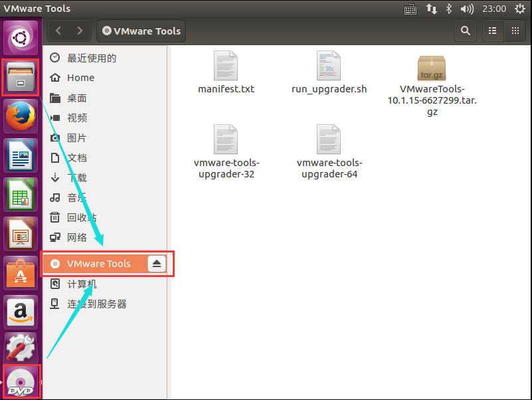Select the Recent (最近使用的) sidebar entry
Screen dimensions: 532x400
[104, 58]
